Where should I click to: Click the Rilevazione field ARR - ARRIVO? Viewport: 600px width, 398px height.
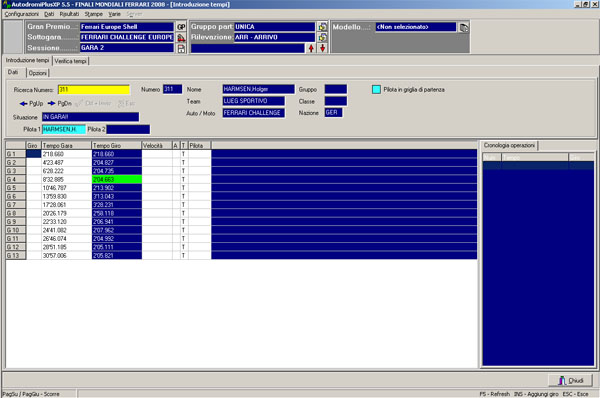[x=274, y=38]
